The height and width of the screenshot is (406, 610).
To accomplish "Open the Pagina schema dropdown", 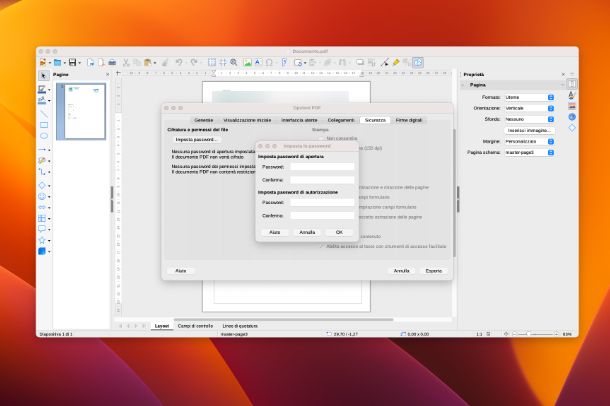I will [x=529, y=152].
